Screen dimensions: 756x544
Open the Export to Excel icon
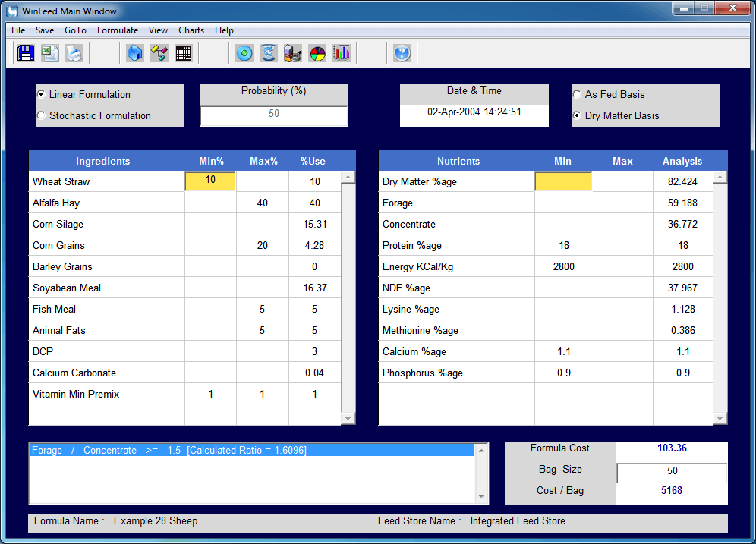point(50,53)
